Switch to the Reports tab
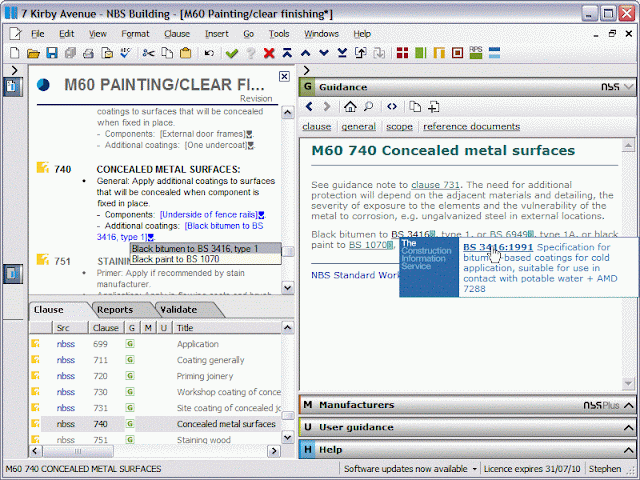640x480 pixels. tap(115, 310)
